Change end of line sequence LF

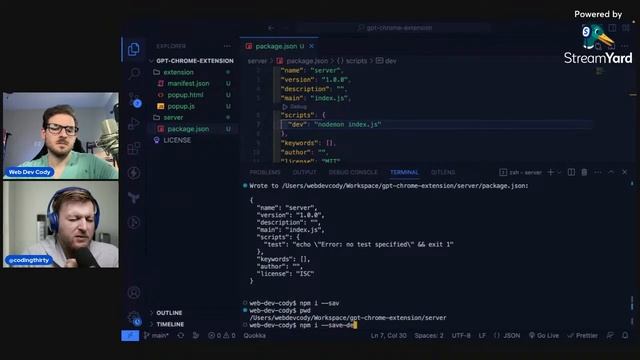pos(482,336)
